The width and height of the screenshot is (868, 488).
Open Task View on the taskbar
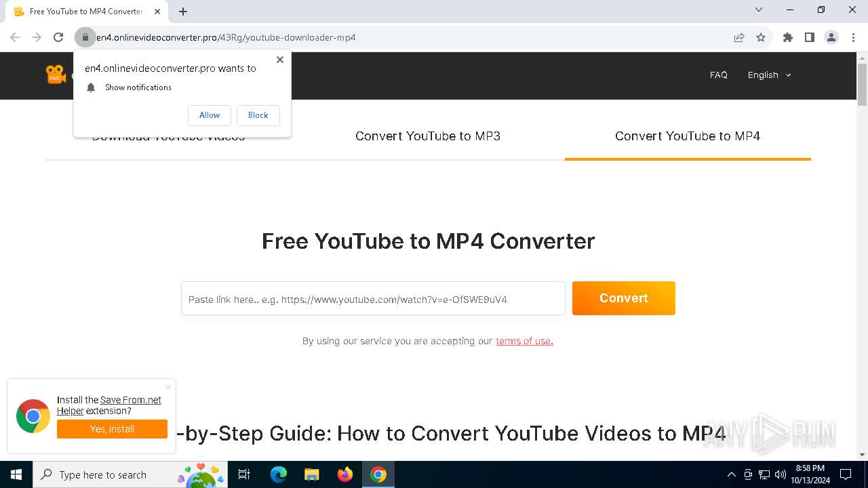244,474
